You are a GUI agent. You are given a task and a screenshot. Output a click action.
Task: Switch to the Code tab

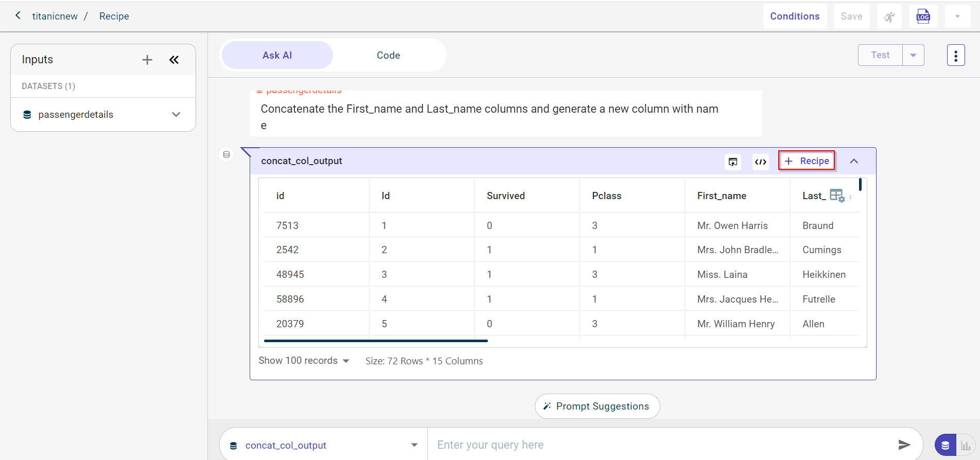(388, 55)
